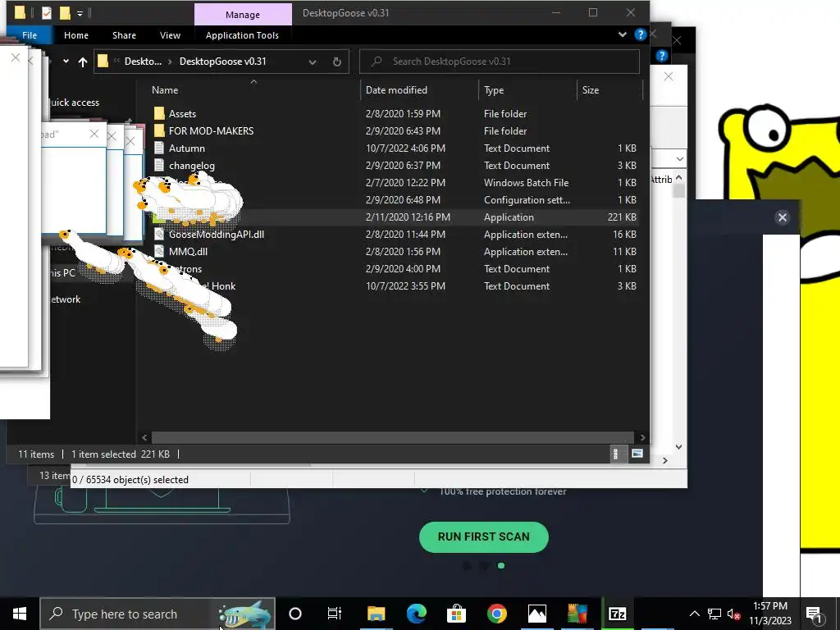
Task: Select the Autumn text document
Action: (186, 148)
